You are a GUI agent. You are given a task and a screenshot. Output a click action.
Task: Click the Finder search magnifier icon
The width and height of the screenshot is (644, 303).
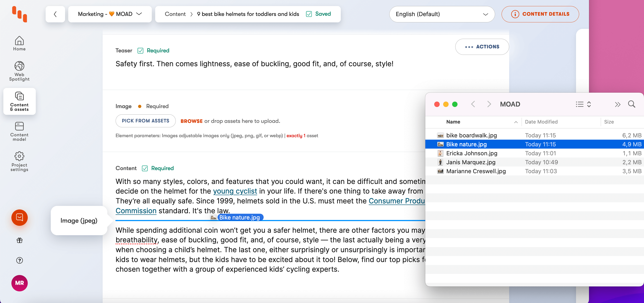click(x=631, y=104)
